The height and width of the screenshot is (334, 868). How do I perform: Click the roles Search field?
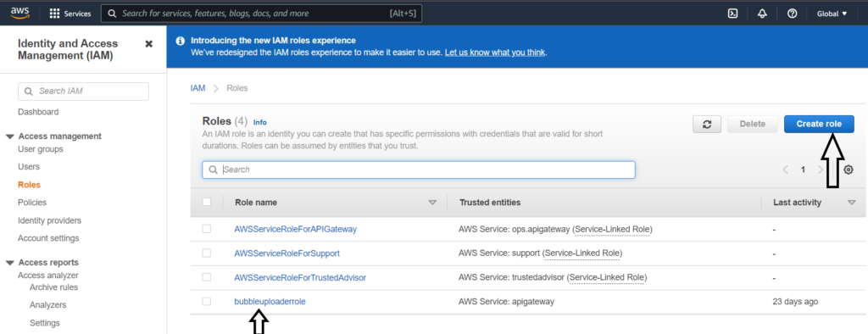[419, 170]
